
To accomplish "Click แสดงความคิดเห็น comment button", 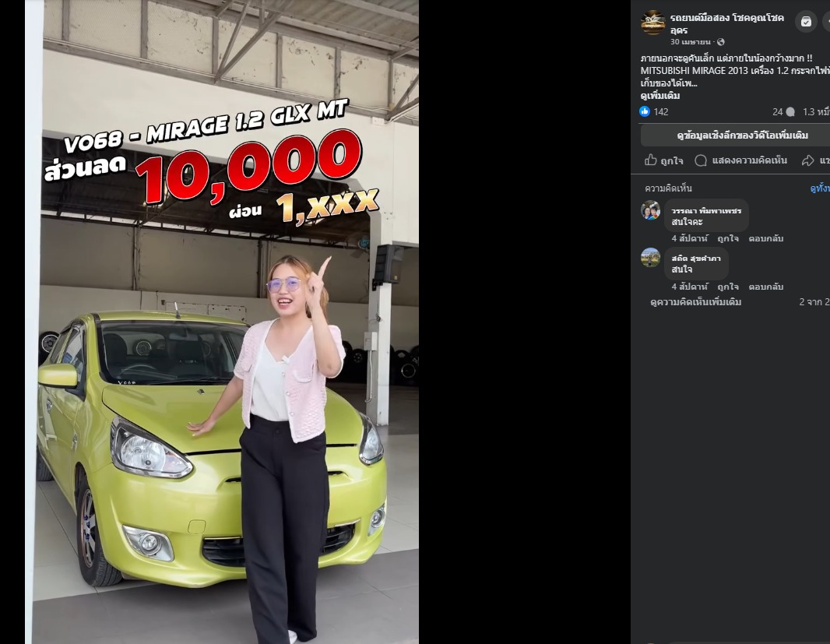I will (x=740, y=160).
